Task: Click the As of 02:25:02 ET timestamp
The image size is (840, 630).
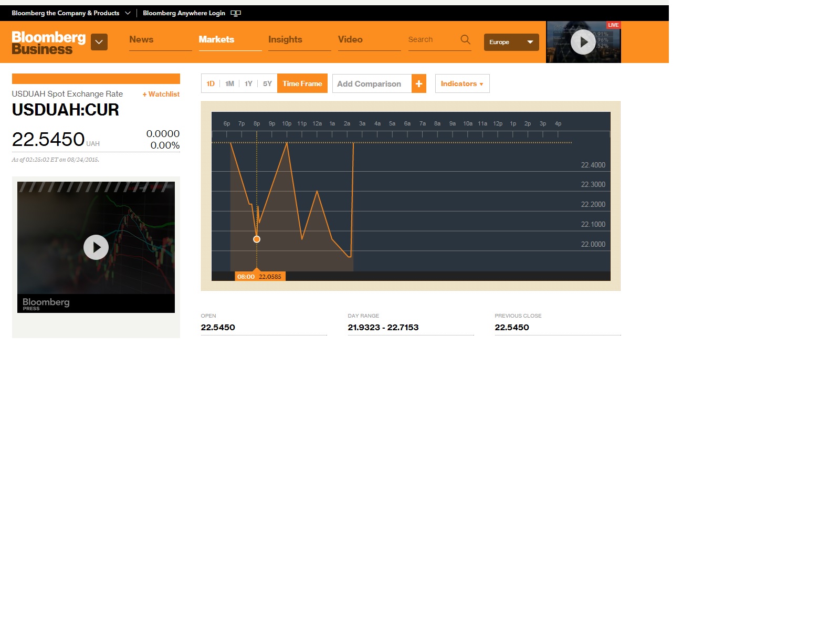Action: 56,160
